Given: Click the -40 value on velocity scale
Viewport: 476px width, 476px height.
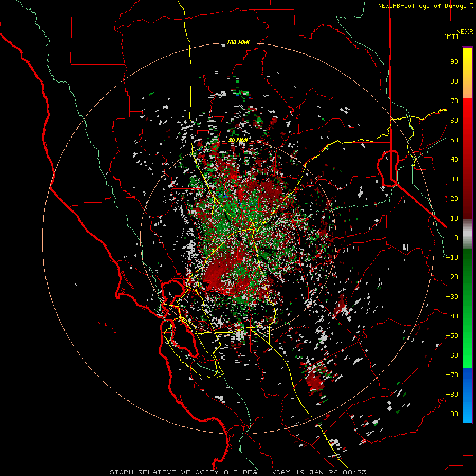Looking at the screenshot, I should coord(452,316).
